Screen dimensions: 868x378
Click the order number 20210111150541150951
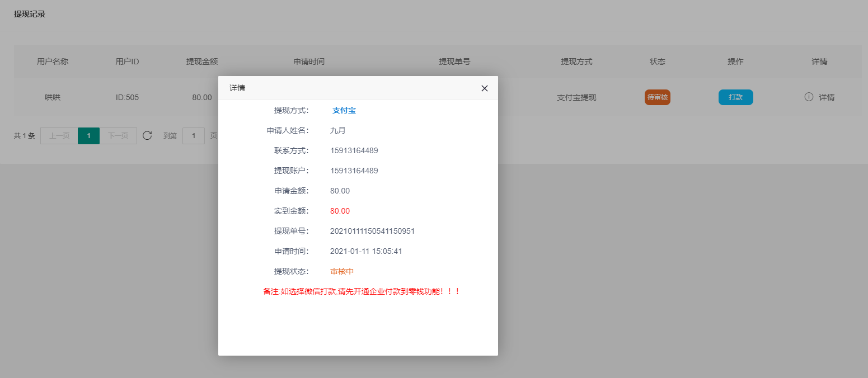tap(373, 231)
